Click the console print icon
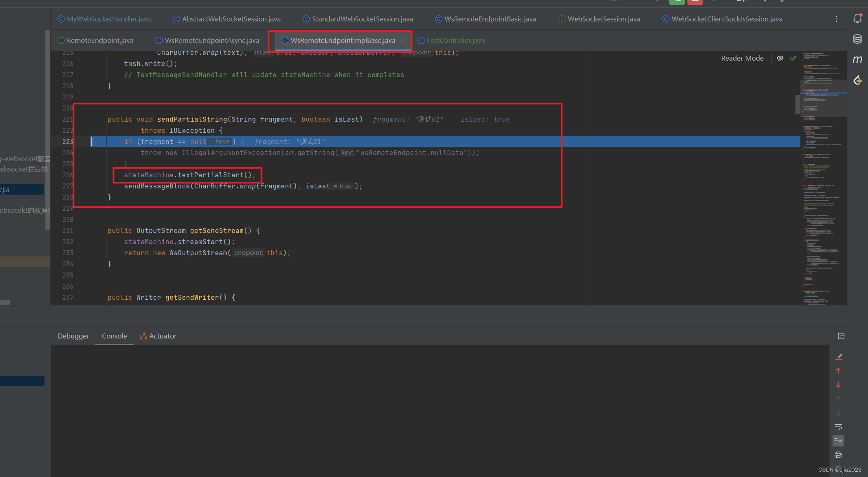The width and height of the screenshot is (868, 477). [x=838, y=455]
